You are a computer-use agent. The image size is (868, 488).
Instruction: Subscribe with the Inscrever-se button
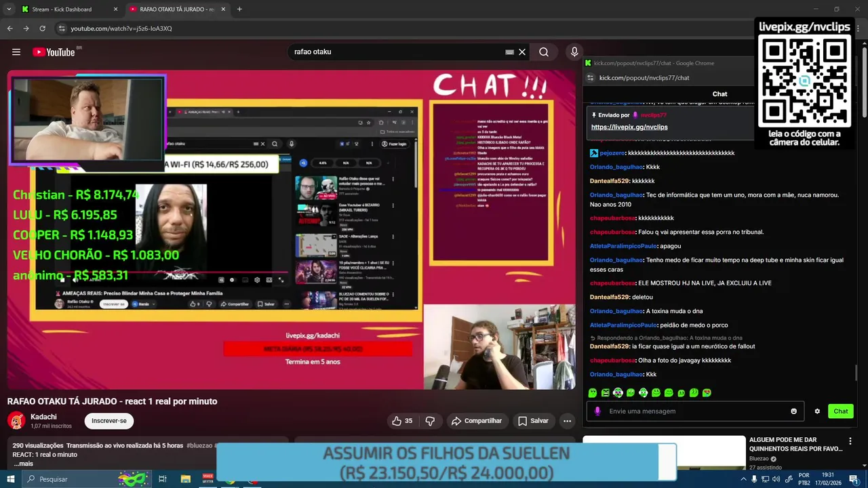click(109, 421)
